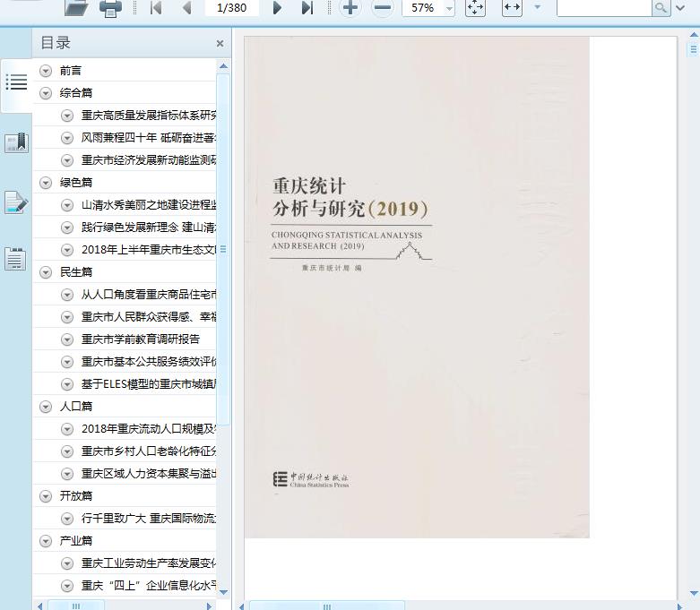Screen dimensions: 700x610
Task: Close the 目录 panel
Action: [220, 43]
